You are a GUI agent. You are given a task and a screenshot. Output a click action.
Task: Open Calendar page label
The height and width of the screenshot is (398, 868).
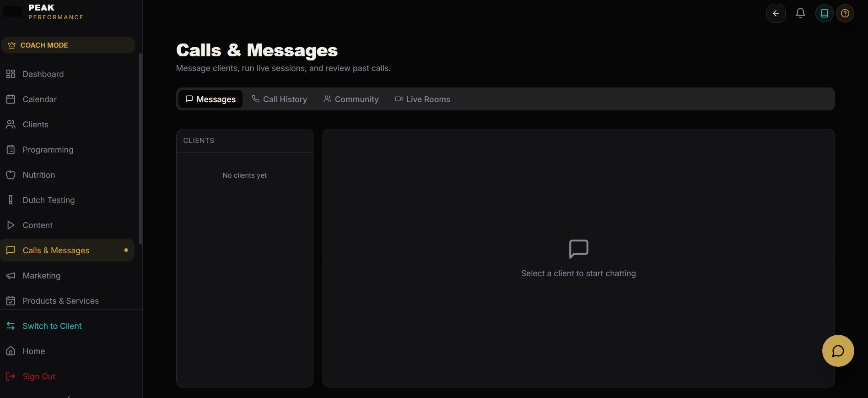(40, 99)
